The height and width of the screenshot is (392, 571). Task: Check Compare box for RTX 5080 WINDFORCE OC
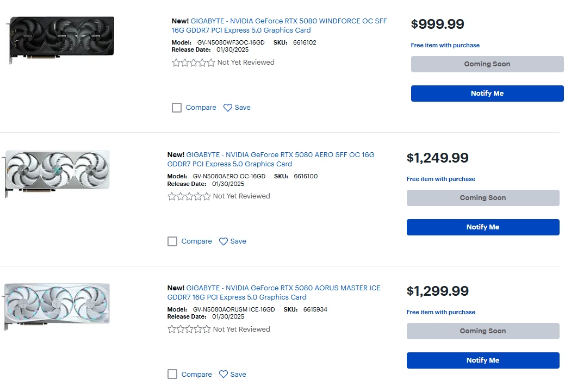(x=177, y=108)
